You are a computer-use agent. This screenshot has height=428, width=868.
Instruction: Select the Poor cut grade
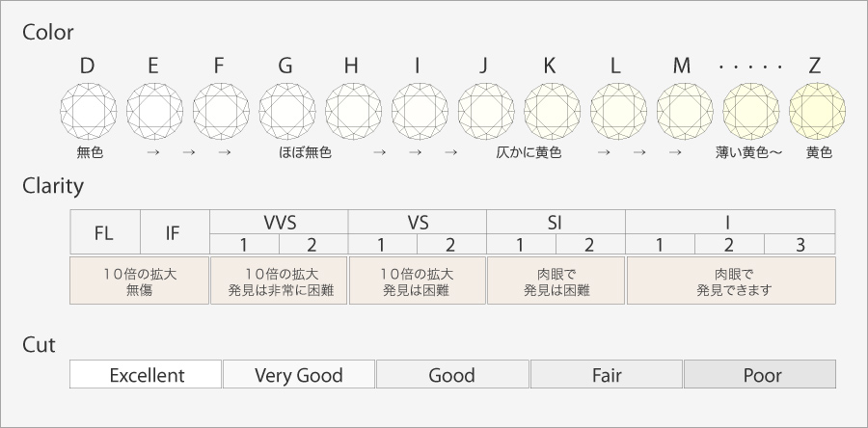click(x=760, y=375)
